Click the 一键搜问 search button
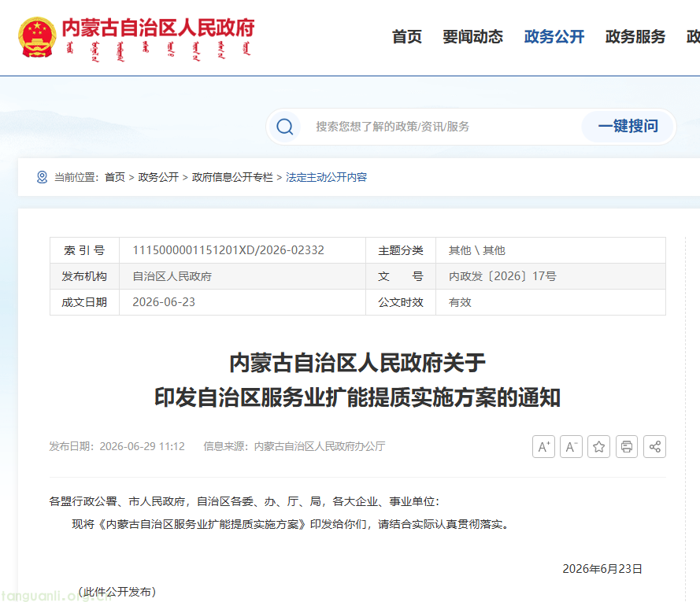 (x=628, y=126)
